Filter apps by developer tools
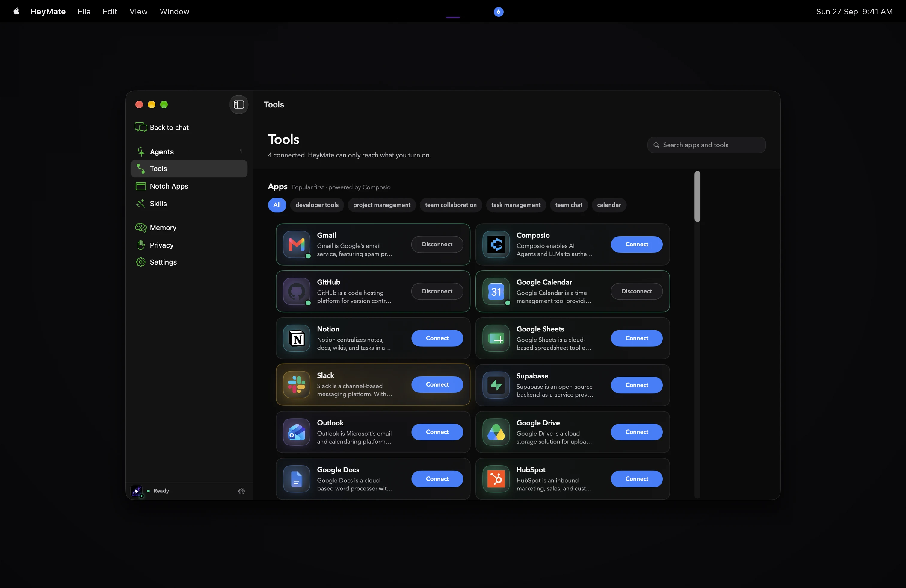Screen dimensions: 906x588 click(317, 205)
